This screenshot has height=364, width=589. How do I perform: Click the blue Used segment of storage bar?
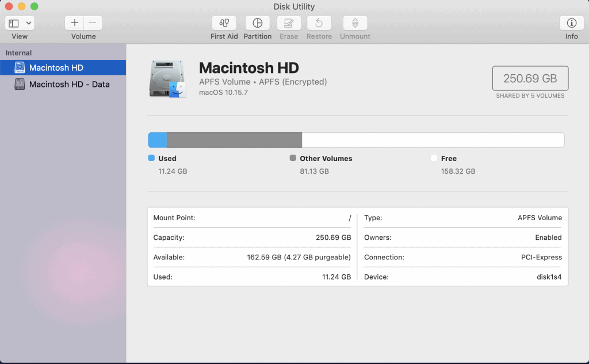pyautogui.click(x=157, y=140)
